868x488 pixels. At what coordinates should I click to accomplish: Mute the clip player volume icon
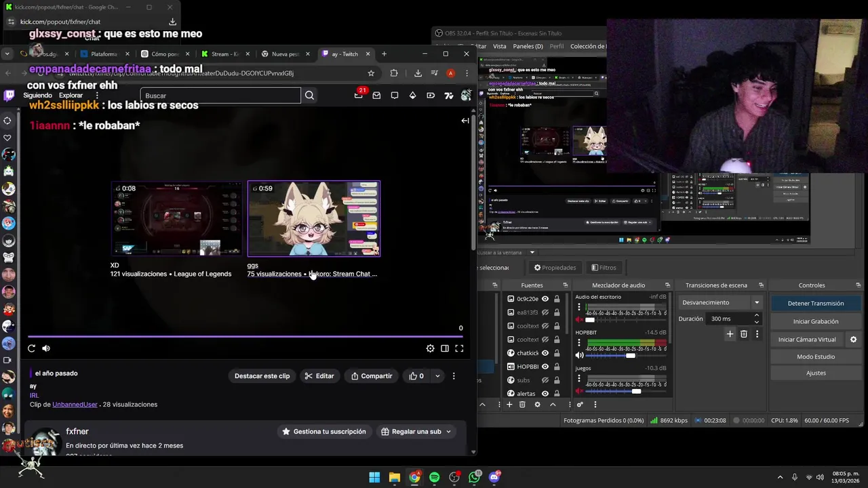pyautogui.click(x=46, y=348)
